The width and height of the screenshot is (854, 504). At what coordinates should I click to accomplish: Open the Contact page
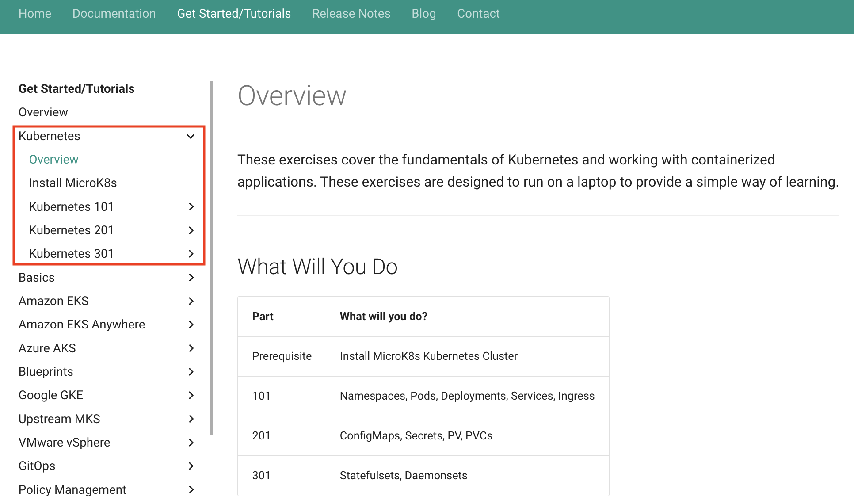point(478,14)
